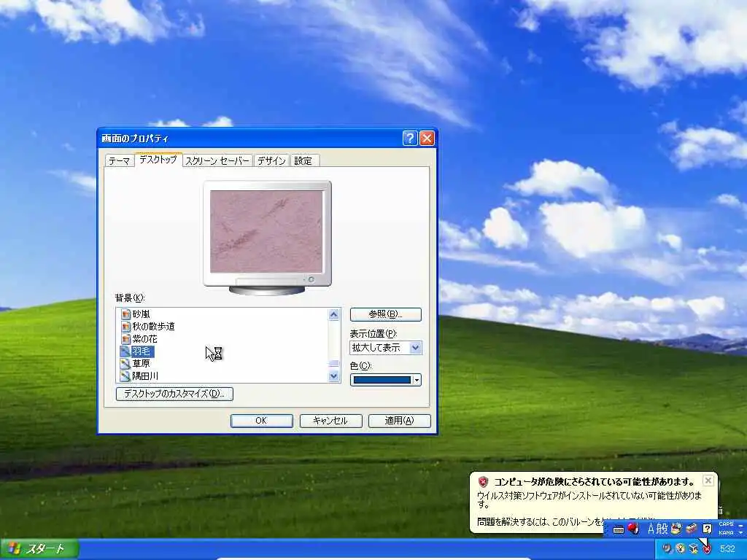This screenshot has height=560, width=747.
Task: Click the second system tray icon with yellow badge
Action: [681, 548]
